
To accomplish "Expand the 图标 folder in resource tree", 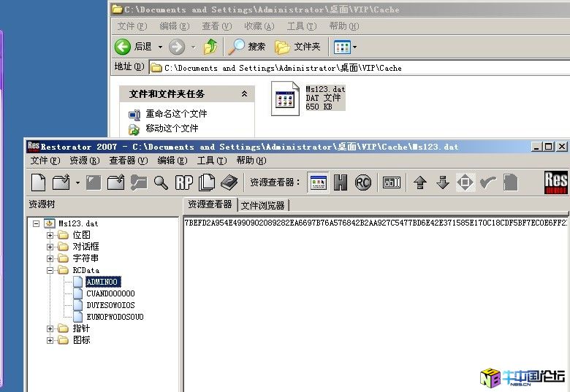I will point(50,340).
